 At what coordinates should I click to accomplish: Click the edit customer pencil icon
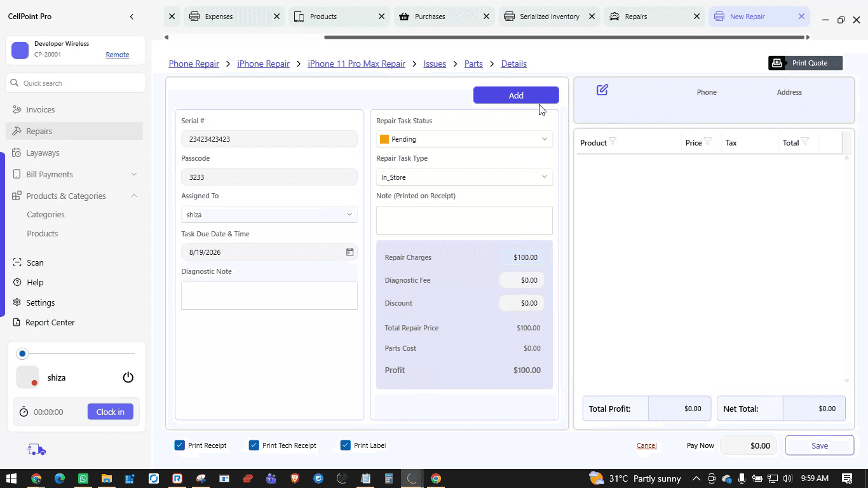pos(602,90)
